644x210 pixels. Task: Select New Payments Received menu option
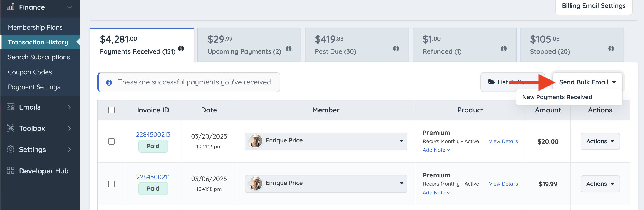(557, 97)
